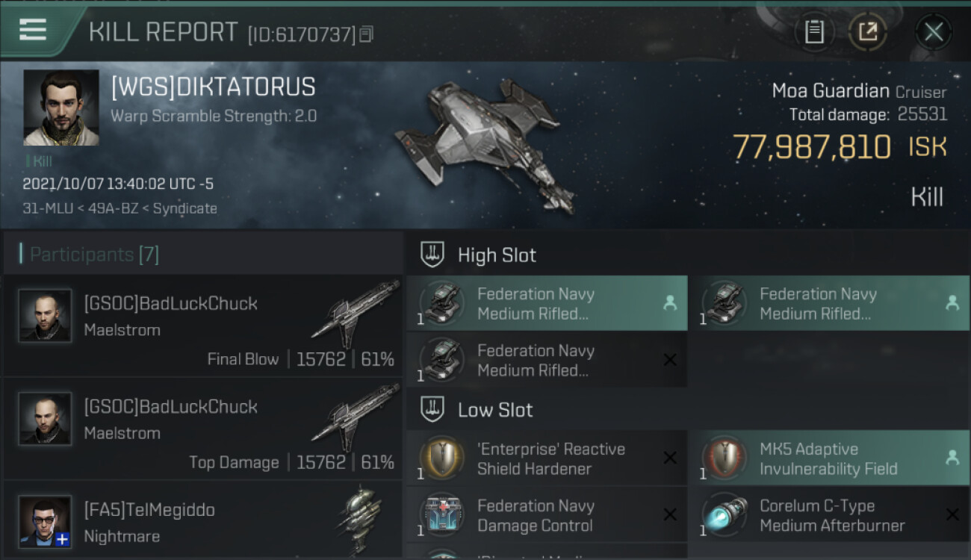Close the kill report window
Screen dimensions: 971x560
(933, 31)
